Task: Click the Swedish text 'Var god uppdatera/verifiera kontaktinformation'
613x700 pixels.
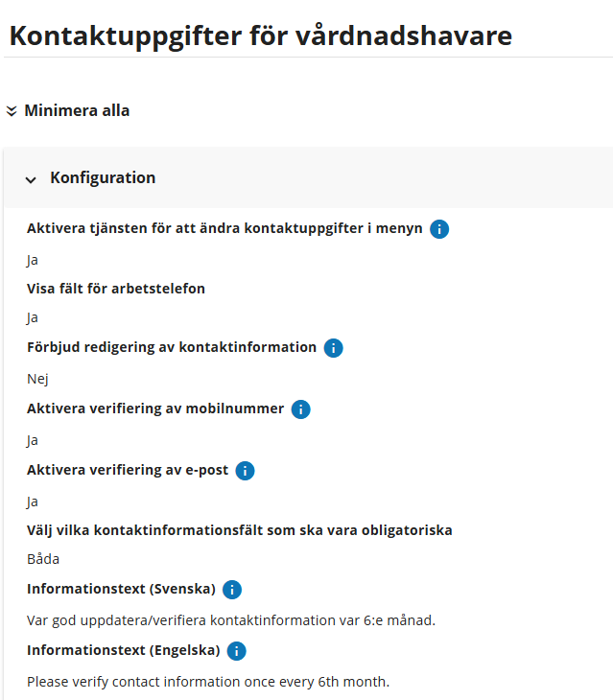Action: click(231, 620)
